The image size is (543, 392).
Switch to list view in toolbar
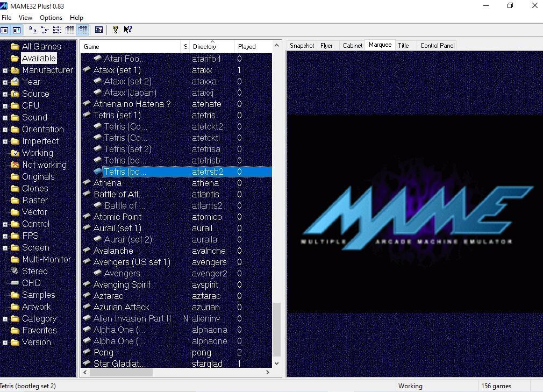tap(57, 30)
